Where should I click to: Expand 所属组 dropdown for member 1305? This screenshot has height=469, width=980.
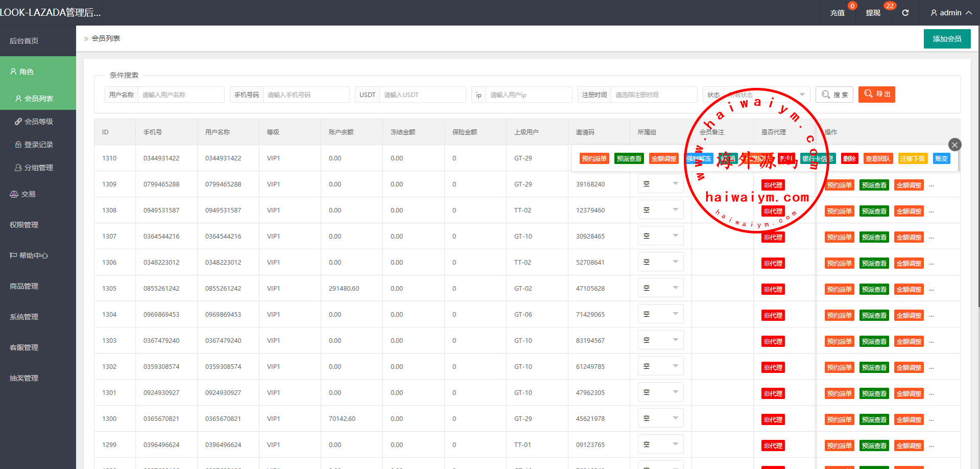[660, 288]
